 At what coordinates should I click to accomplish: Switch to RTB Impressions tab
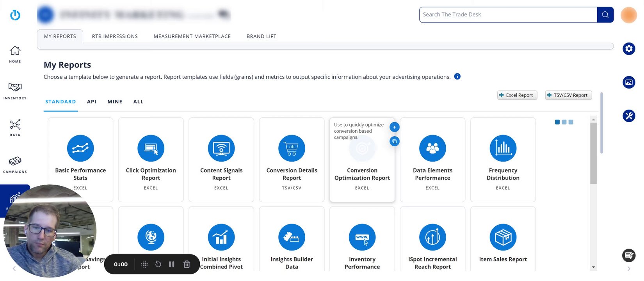(x=115, y=36)
